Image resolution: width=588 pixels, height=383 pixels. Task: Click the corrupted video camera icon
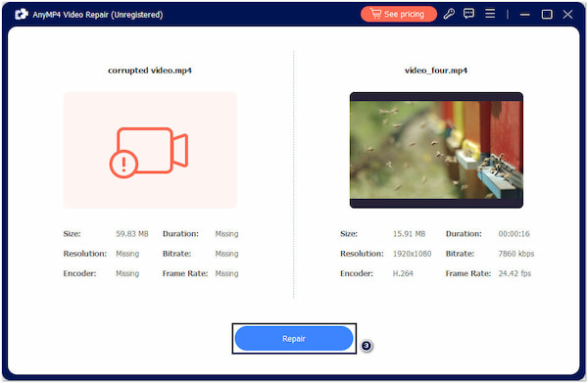pos(149,152)
